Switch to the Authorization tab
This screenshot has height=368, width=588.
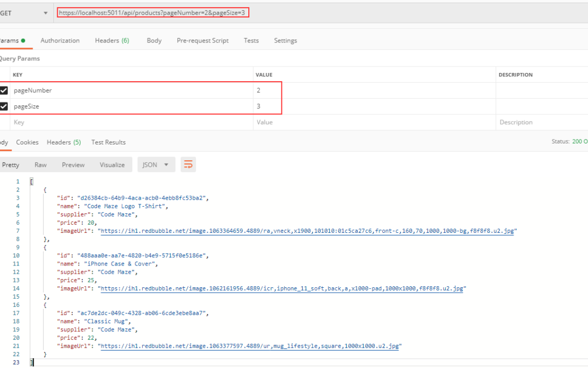click(x=60, y=40)
